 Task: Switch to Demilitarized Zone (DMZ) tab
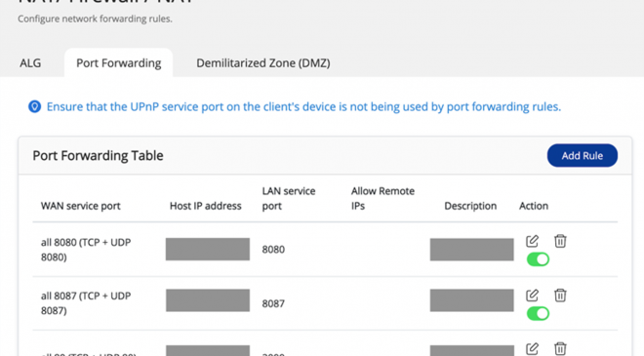tap(263, 62)
